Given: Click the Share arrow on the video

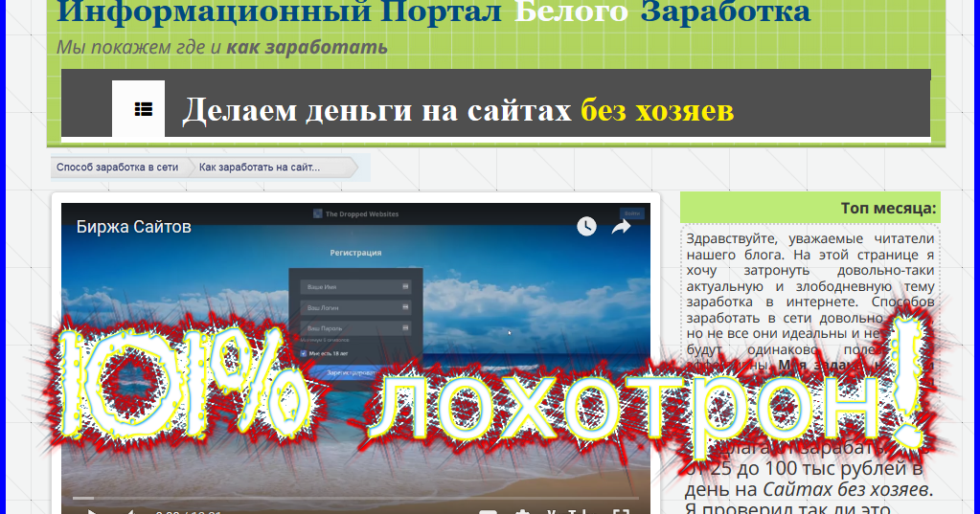Looking at the screenshot, I should (x=621, y=227).
